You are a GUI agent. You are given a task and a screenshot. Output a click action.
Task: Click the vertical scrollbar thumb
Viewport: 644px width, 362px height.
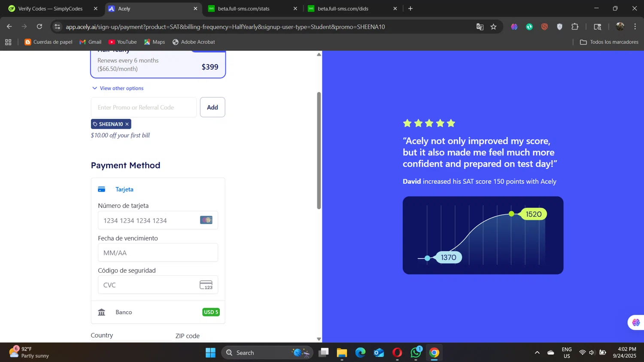[x=319, y=150]
